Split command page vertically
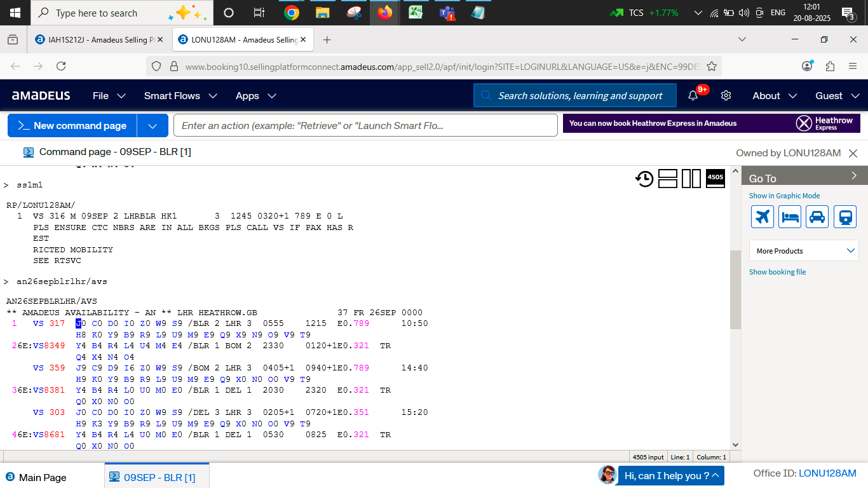Viewport: 868px width, 488px height. point(691,179)
